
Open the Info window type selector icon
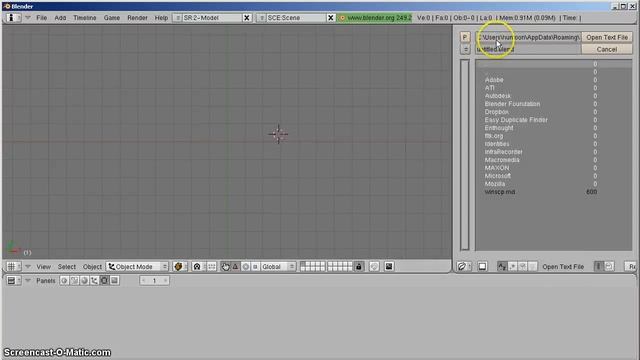click(13, 18)
